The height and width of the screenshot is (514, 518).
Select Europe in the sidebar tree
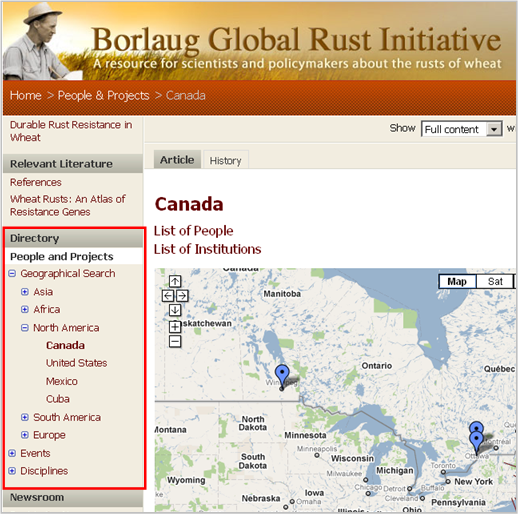[49, 435]
